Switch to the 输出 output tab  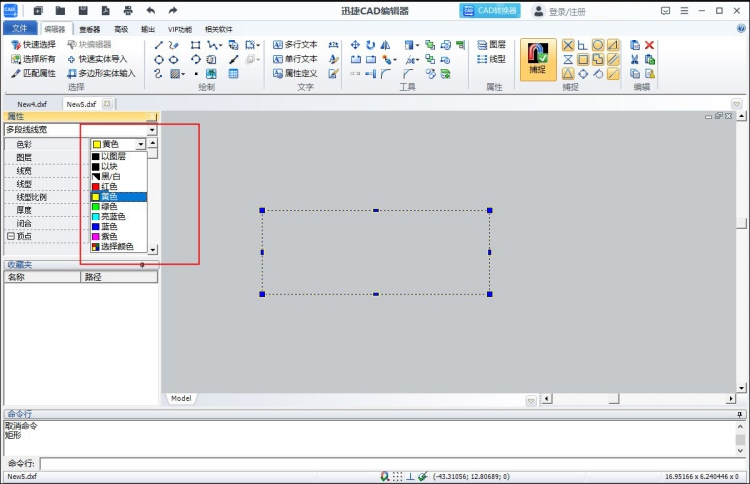(148, 30)
